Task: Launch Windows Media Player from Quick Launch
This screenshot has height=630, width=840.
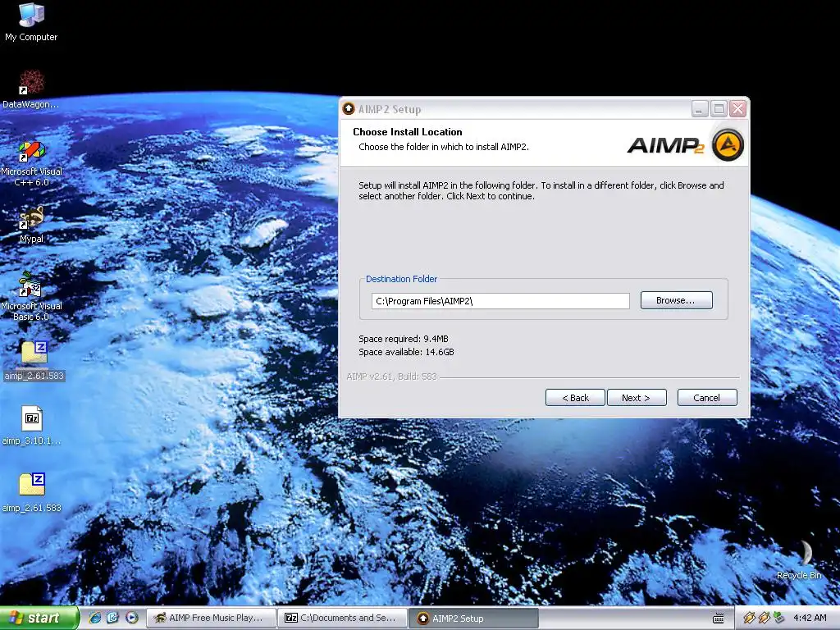Action: (x=132, y=618)
